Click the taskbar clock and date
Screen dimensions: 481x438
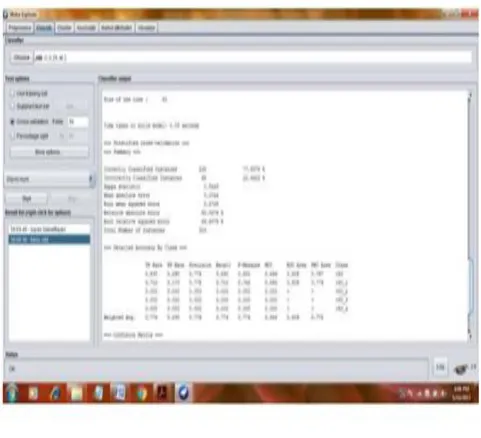461,393
